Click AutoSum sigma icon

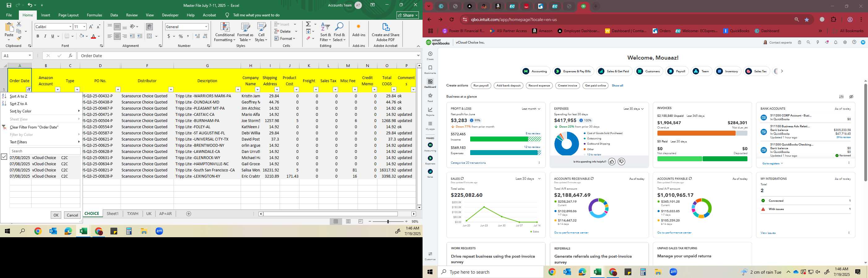(308, 24)
